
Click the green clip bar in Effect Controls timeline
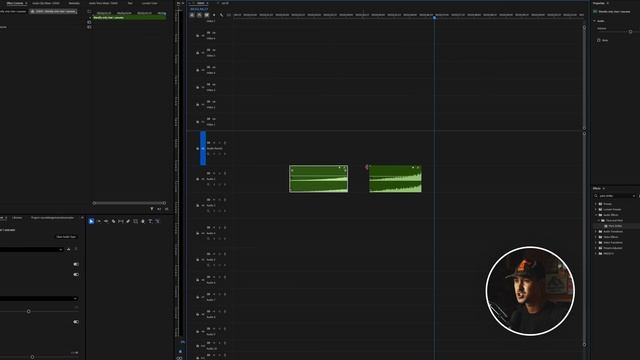pos(130,18)
